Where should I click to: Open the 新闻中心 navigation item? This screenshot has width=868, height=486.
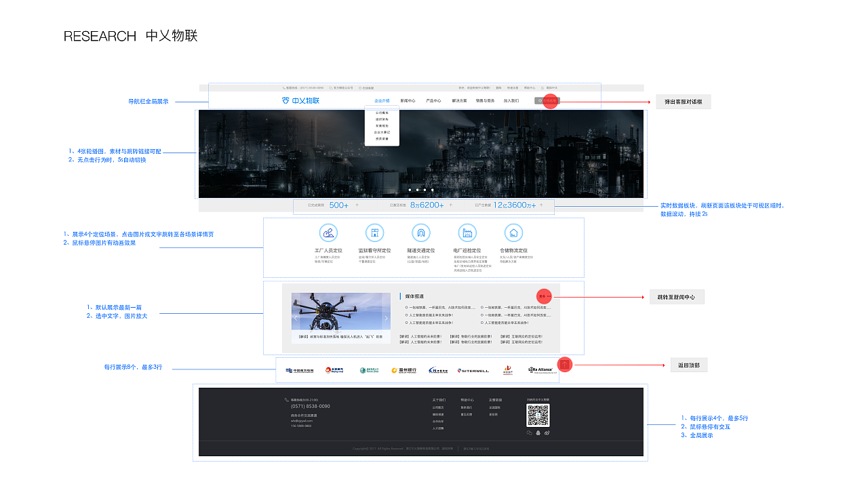pos(408,100)
